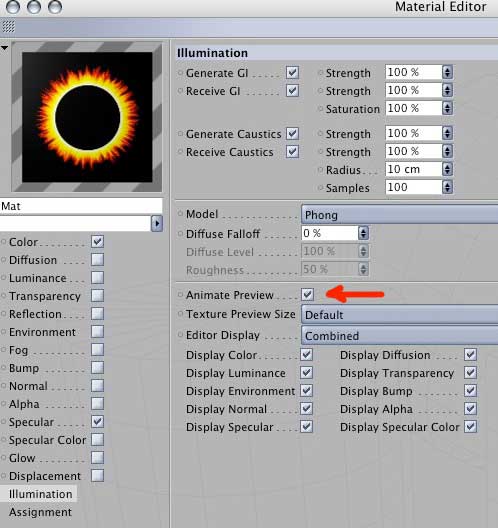Click the grip handle icon below title bar
Screen dimensions: 498x528
point(9,27)
